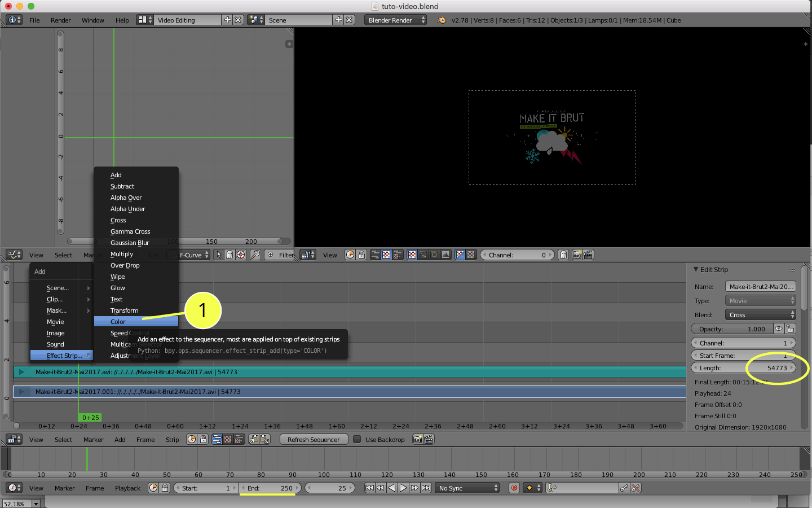Select the histogram display mode icon
The width and height of the screenshot is (812, 508).
tap(445, 255)
